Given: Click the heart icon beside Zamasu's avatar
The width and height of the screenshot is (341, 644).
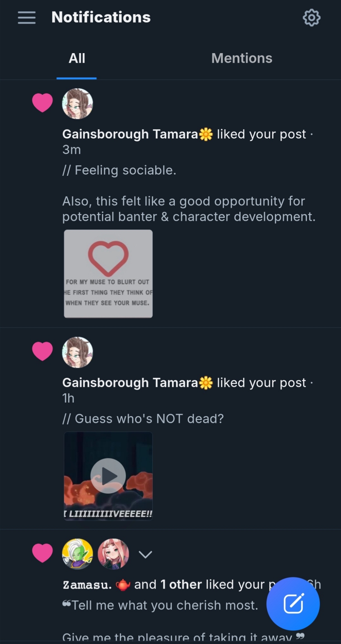Looking at the screenshot, I should coord(42,553).
